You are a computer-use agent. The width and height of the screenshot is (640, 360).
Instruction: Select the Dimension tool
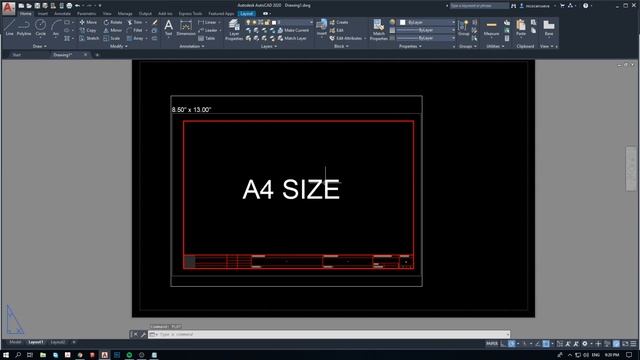[186, 28]
